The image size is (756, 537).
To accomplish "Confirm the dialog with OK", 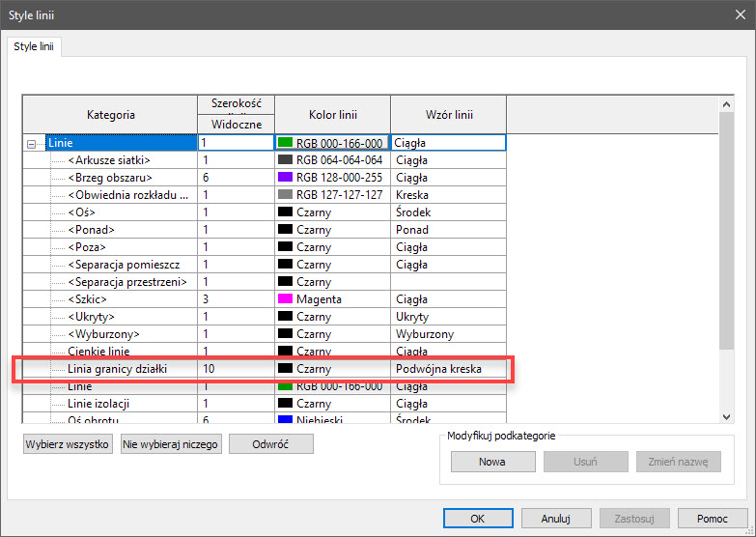I will pos(477,518).
